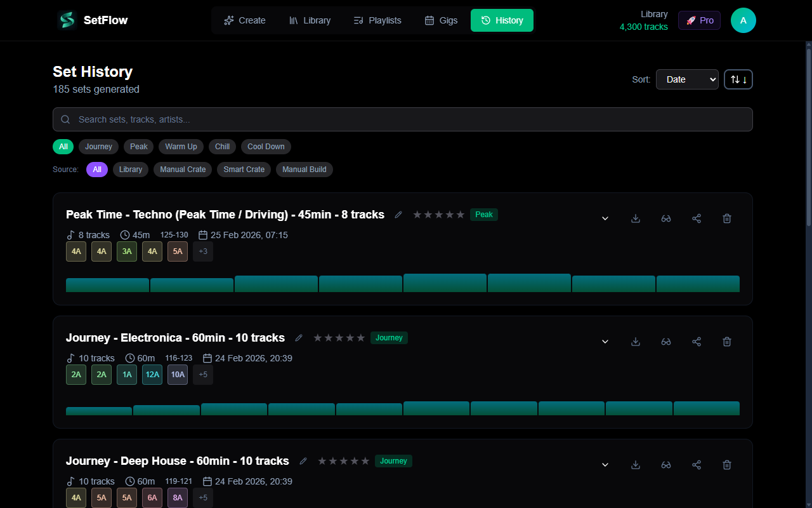The height and width of the screenshot is (508, 812).
Task: Go to the Playlists section
Action: 377,20
